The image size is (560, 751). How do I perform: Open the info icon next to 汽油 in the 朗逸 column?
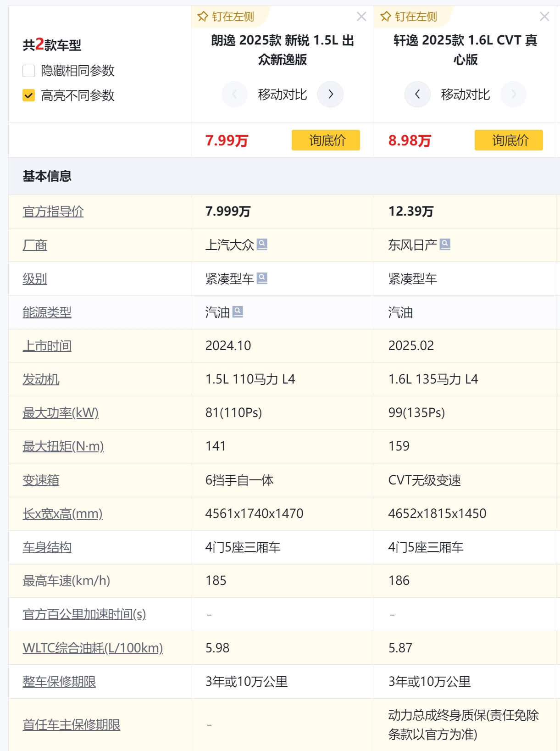(x=238, y=312)
